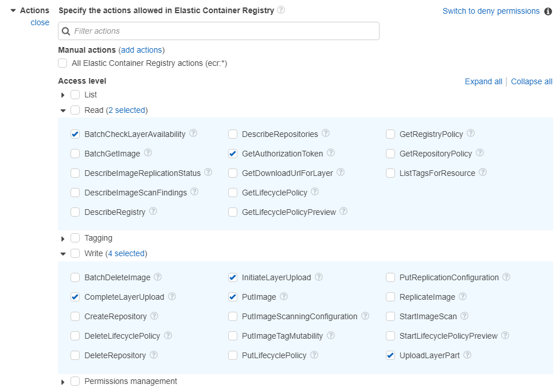Viewport: 555px width, 392px height.
Task: Click the Filter actions search field
Action: (x=219, y=31)
